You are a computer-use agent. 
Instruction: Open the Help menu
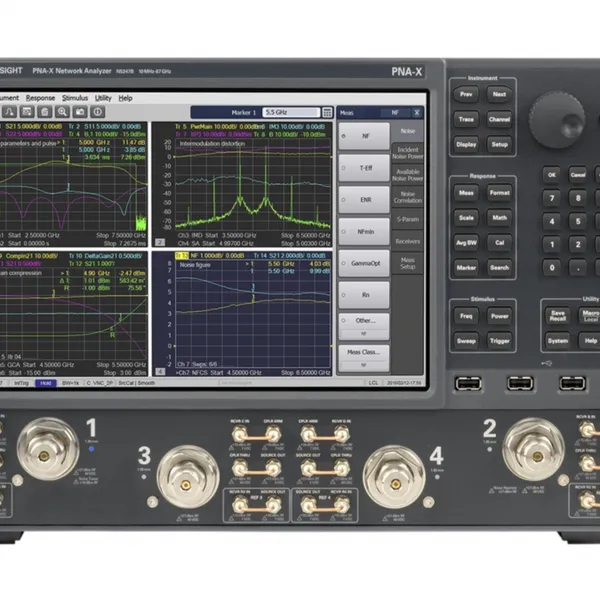pyautogui.click(x=125, y=98)
